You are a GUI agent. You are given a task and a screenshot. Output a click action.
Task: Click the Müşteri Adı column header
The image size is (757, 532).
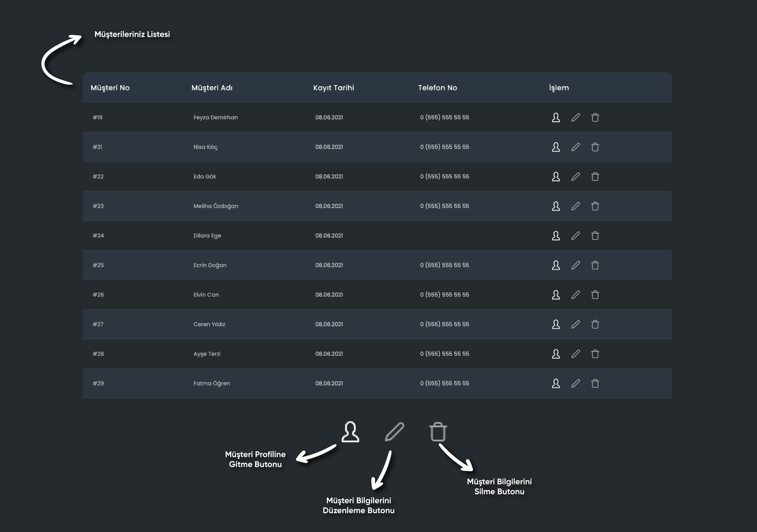[212, 88]
